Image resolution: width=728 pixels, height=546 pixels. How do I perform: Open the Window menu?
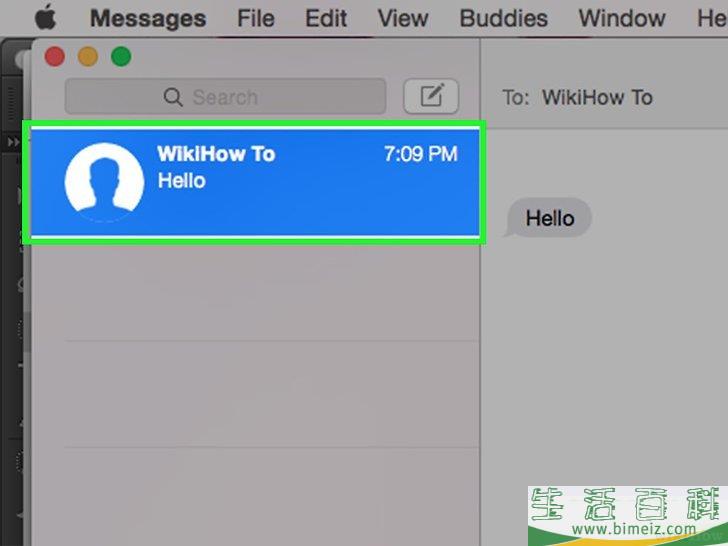click(622, 19)
